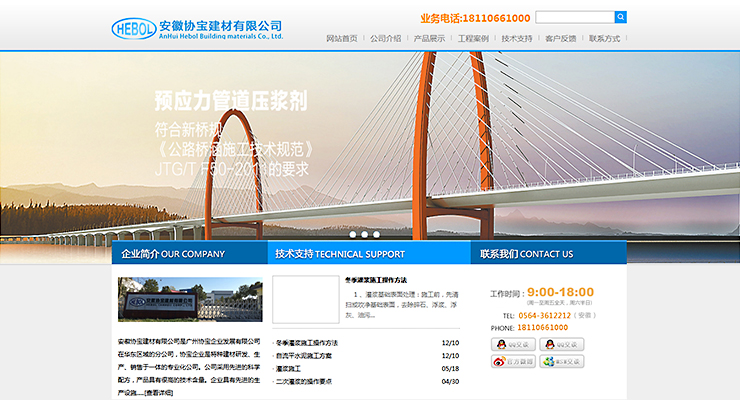
Task: Open 客户反馈 in the nav menu
Action: (x=561, y=38)
